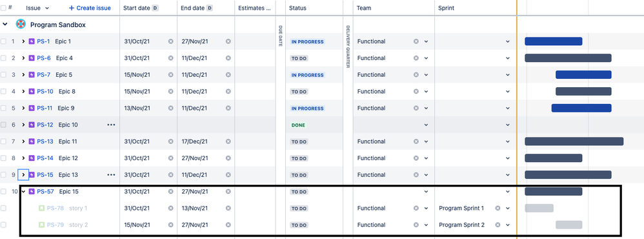The height and width of the screenshot is (239, 644).
Task: Click the epic icon beside PS-13
Action: 32,141
